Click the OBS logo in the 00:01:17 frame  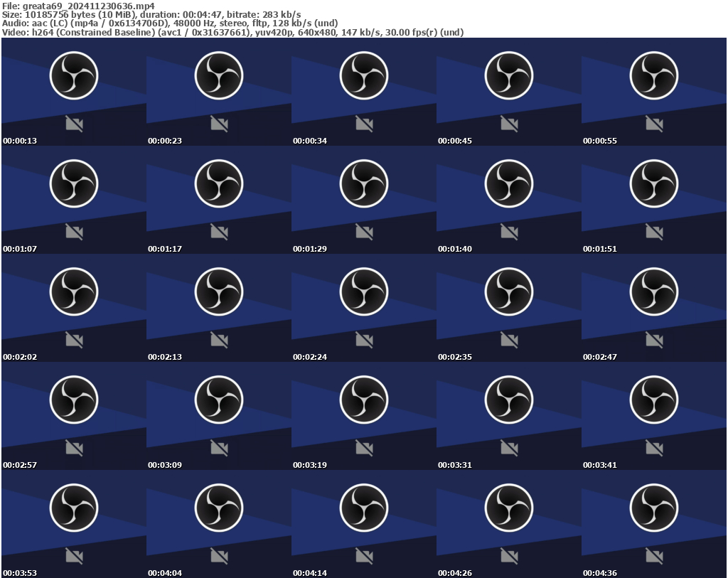[219, 183]
